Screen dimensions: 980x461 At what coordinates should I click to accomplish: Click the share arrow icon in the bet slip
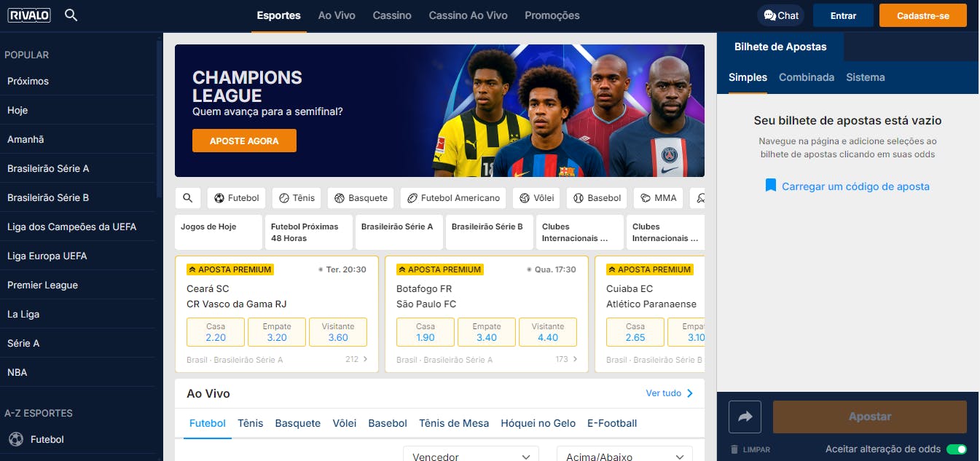(x=745, y=417)
